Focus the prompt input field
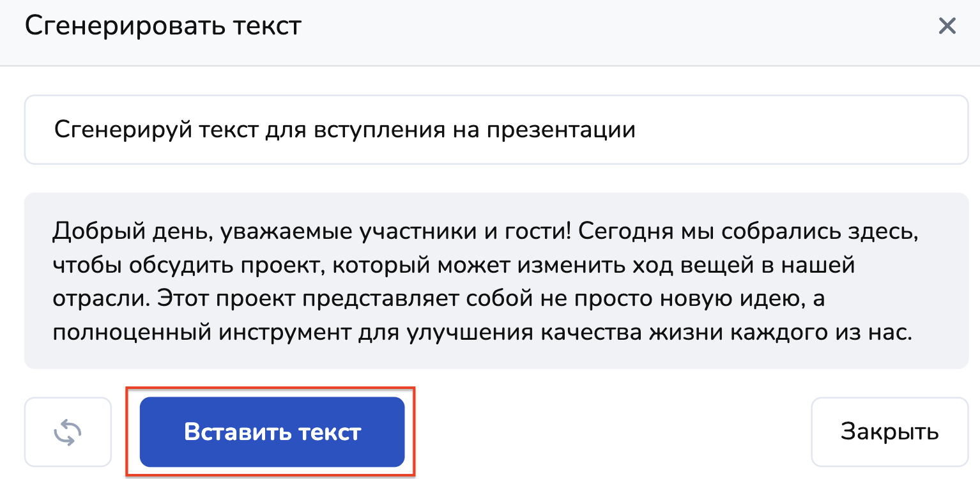 tap(767, 130)
